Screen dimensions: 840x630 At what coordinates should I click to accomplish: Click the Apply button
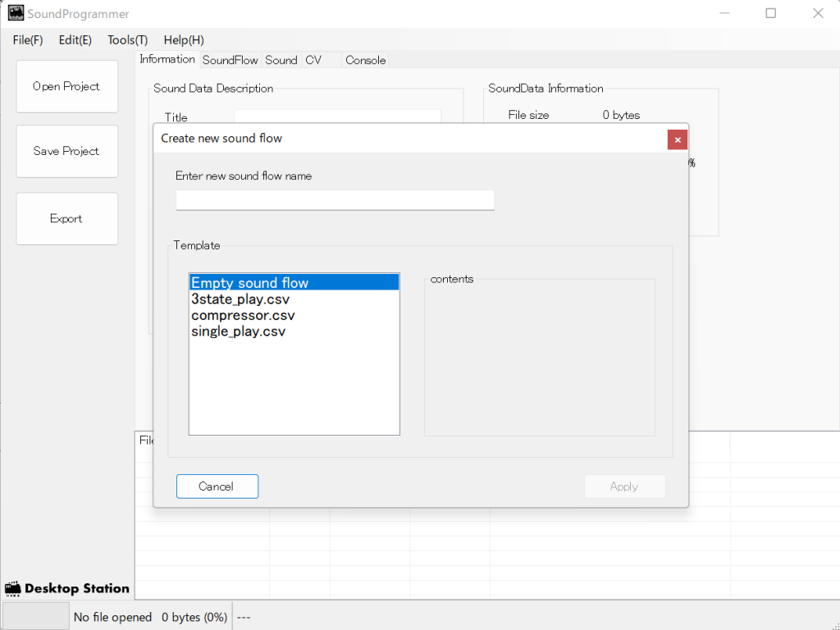coord(624,486)
